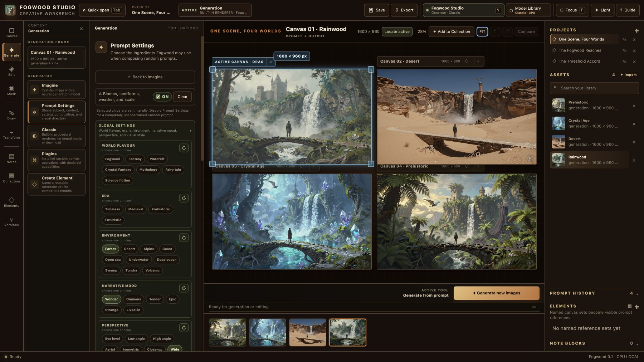Open the Imagine generator option

tap(57, 89)
